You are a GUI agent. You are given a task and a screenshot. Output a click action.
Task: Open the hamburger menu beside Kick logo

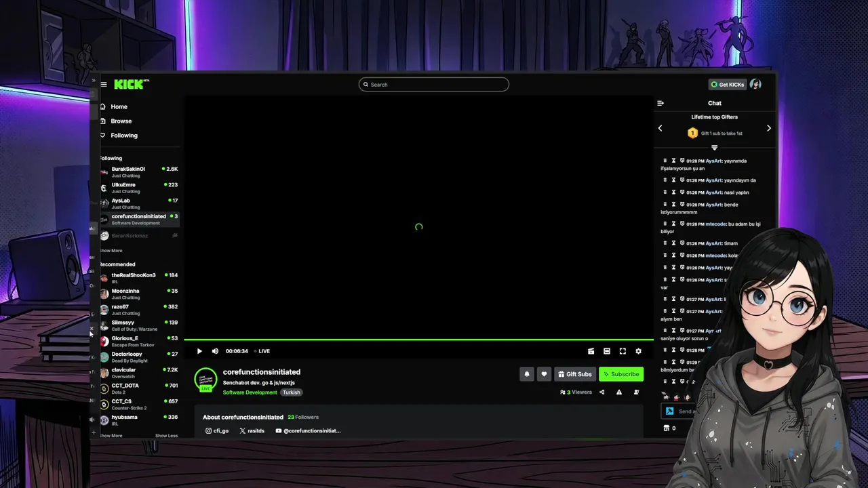(x=104, y=85)
